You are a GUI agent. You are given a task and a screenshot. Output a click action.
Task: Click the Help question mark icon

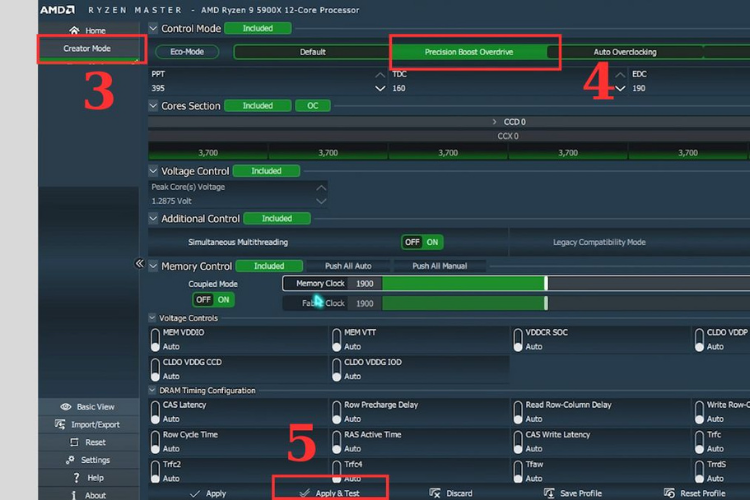[76, 478]
